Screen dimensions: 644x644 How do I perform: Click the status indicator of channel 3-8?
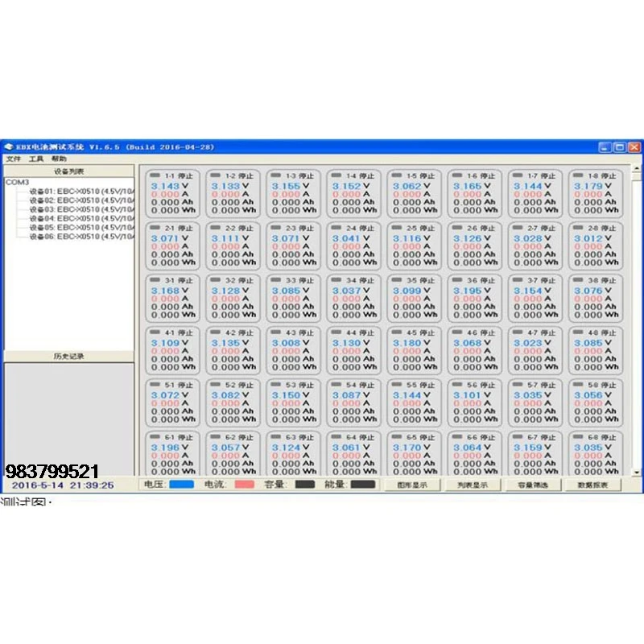pyautogui.click(x=578, y=279)
